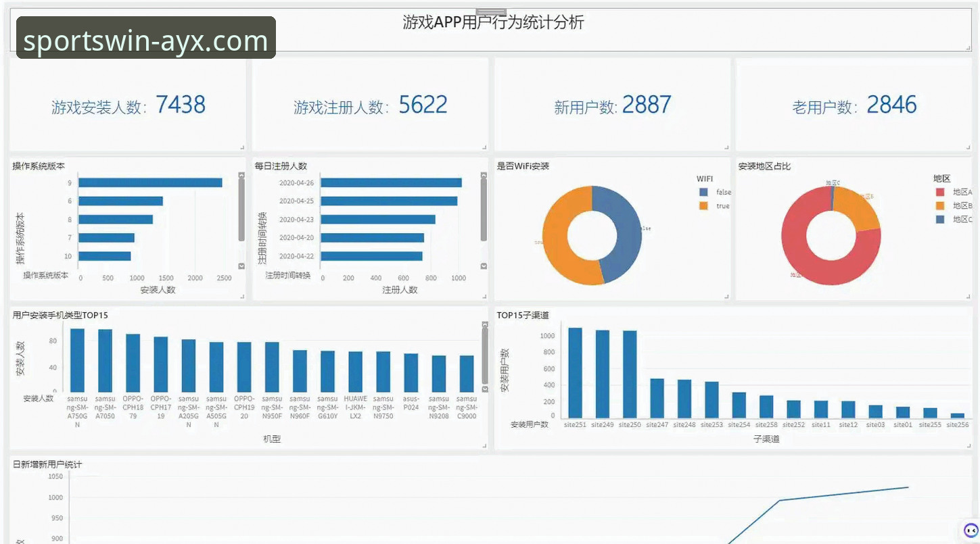Click the 新用户数 value 2887
980x544 pixels.
(647, 105)
